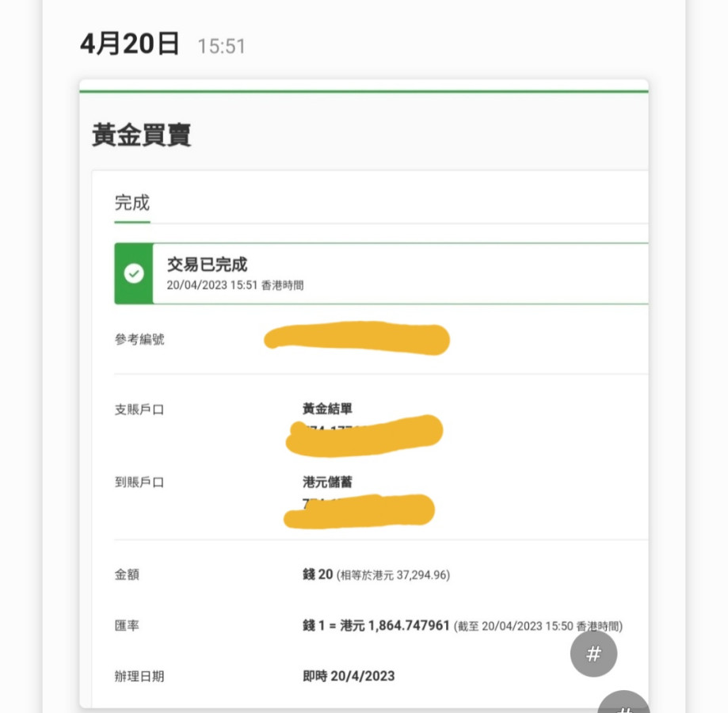
Task: Click the 黃金結單 account name
Action: click(x=327, y=409)
